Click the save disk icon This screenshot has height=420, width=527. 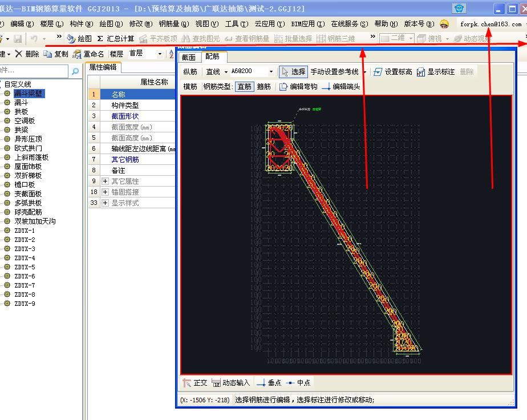(18, 39)
